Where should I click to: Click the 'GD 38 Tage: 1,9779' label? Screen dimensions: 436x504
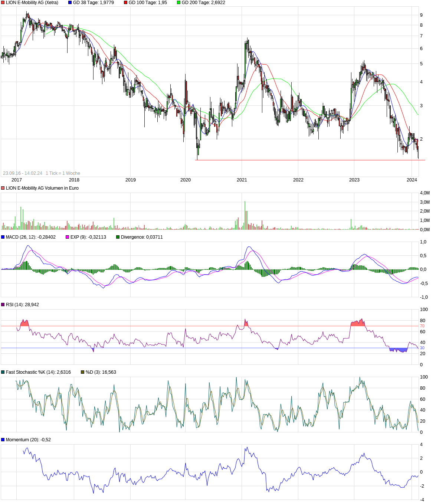[x=94, y=3]
